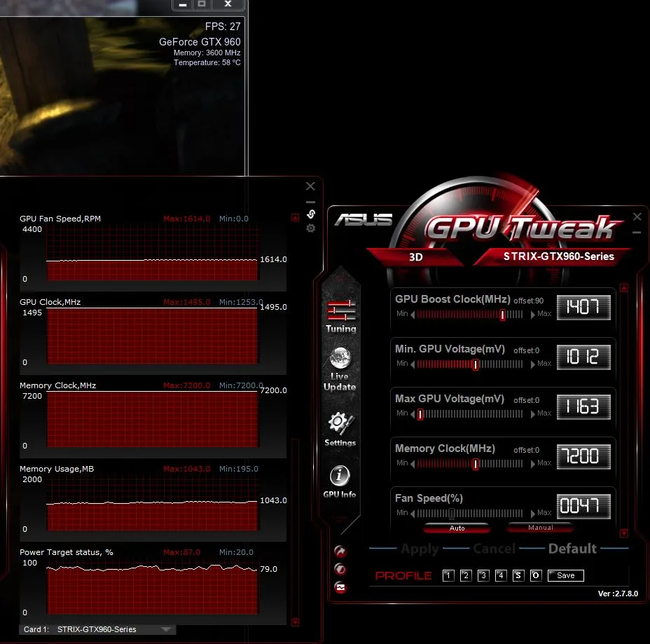Click the Power Target status graph

[152, 587]
